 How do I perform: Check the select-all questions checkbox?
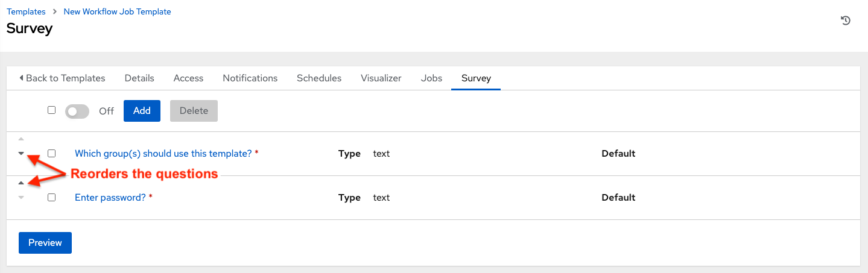pyautogui.click(x=51, y=110)
